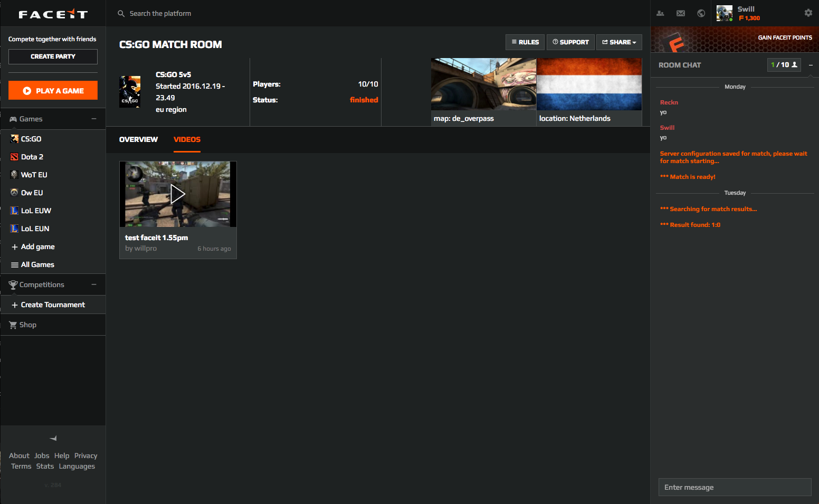The height and width of the screenshot is (504, 819).
Task: Open the room members count 1/10
Action: [x=784, y=65]
